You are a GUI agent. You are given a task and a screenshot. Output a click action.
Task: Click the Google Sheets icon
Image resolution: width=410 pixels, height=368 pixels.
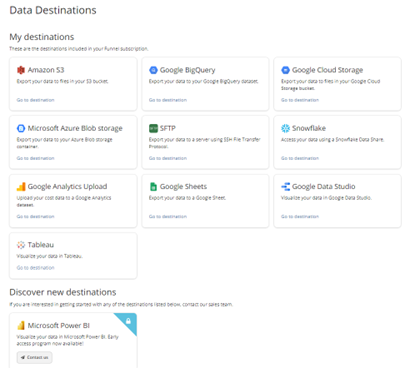tap(153, 187)
